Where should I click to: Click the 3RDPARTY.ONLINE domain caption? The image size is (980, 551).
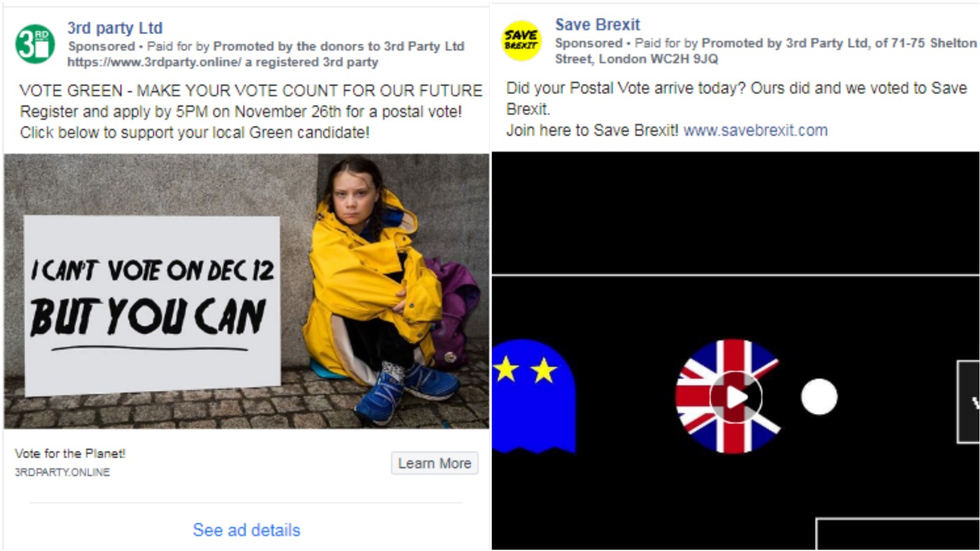[62, 472]
